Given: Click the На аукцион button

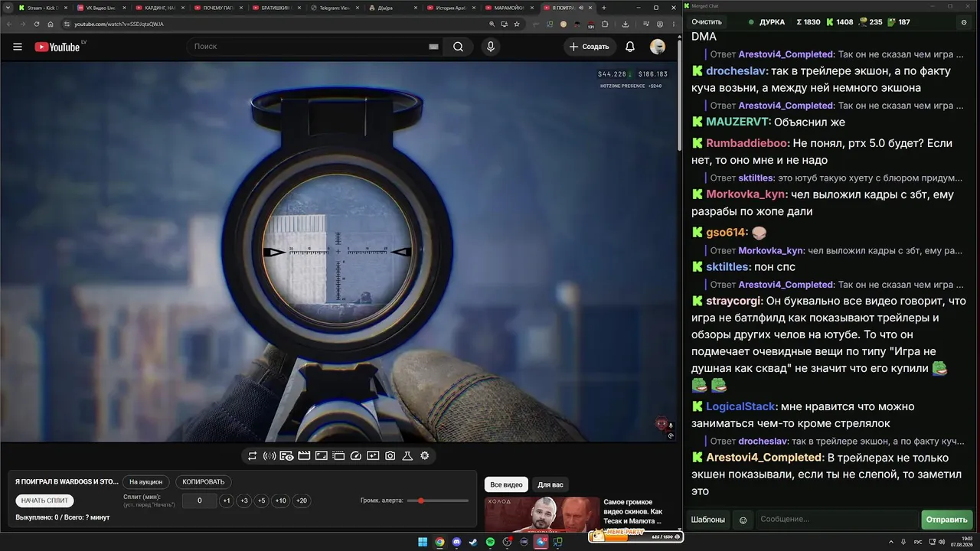Looking at the screenshot, I should pos(145,482).
